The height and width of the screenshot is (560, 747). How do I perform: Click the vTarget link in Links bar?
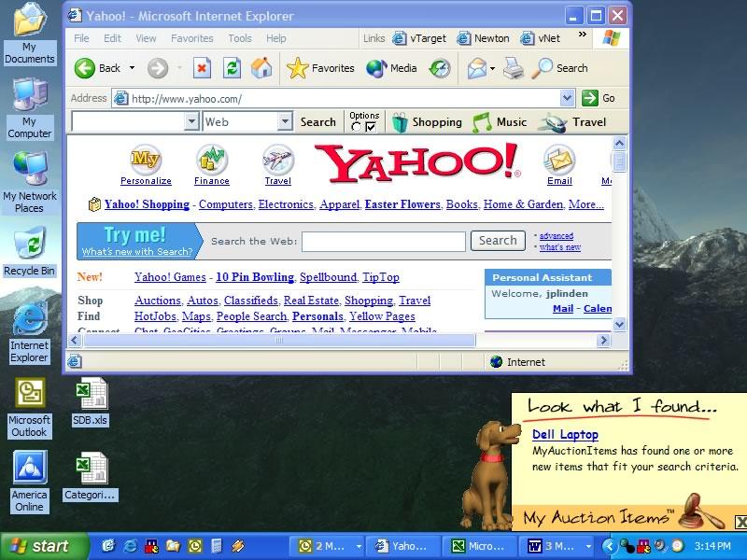(419, 38)
